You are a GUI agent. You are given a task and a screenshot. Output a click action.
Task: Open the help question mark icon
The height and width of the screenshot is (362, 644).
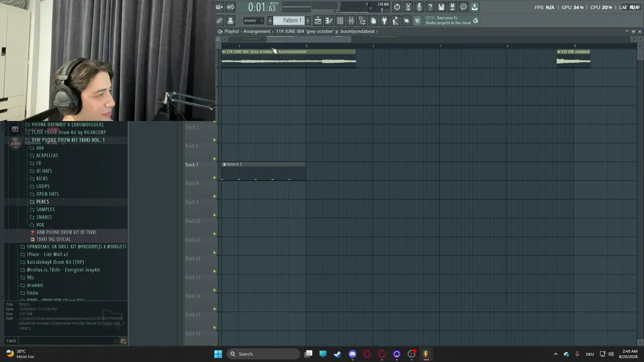pos(430,7)
